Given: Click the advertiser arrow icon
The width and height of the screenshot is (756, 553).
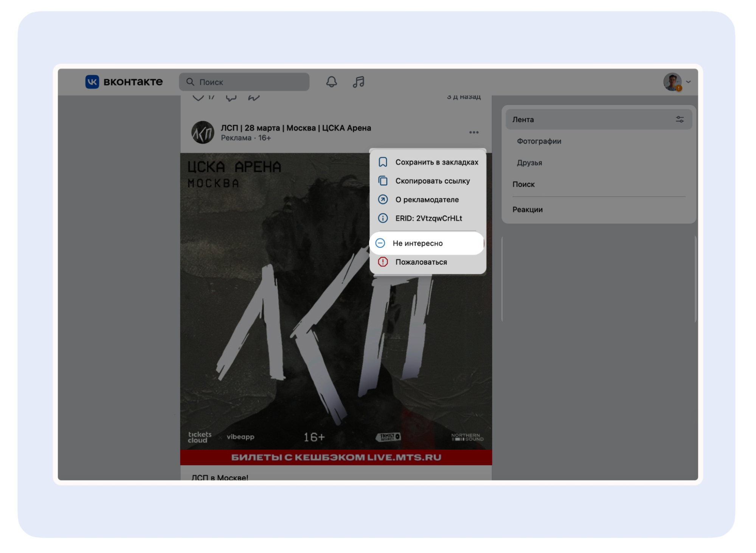Looking at the screenshot, I should (x=383, y=199).
